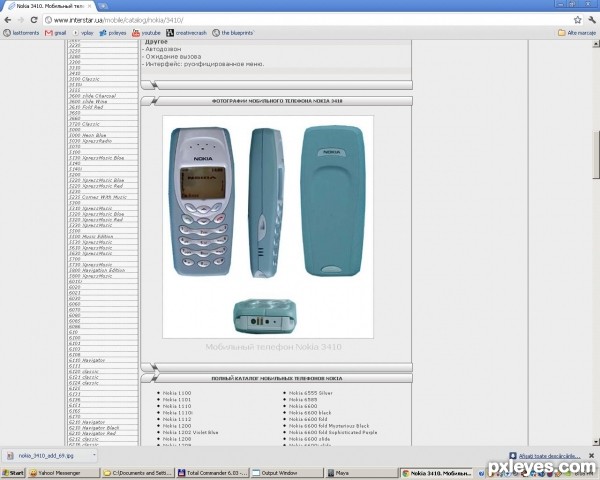Open the Windows Start menu
This screenshot has height=480, width=600.
click(x=13, y=473)
